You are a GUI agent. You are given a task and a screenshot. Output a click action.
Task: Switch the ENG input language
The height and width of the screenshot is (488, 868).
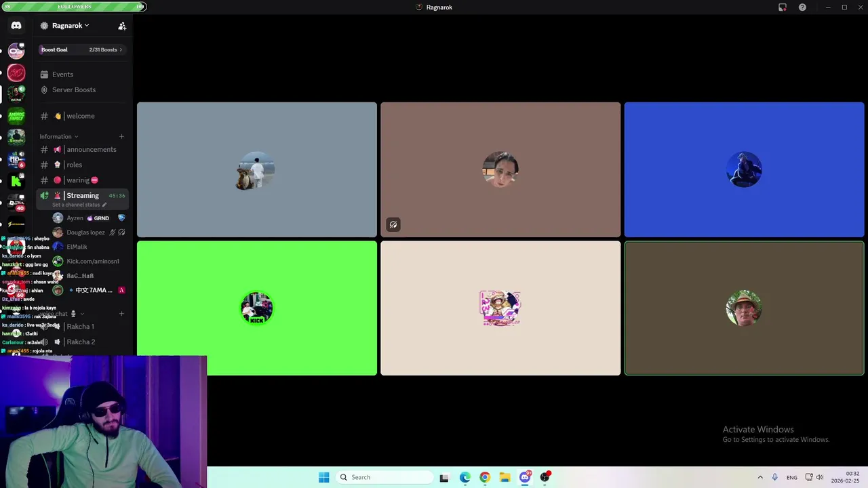pyautogui.click(x=791, y=478)
